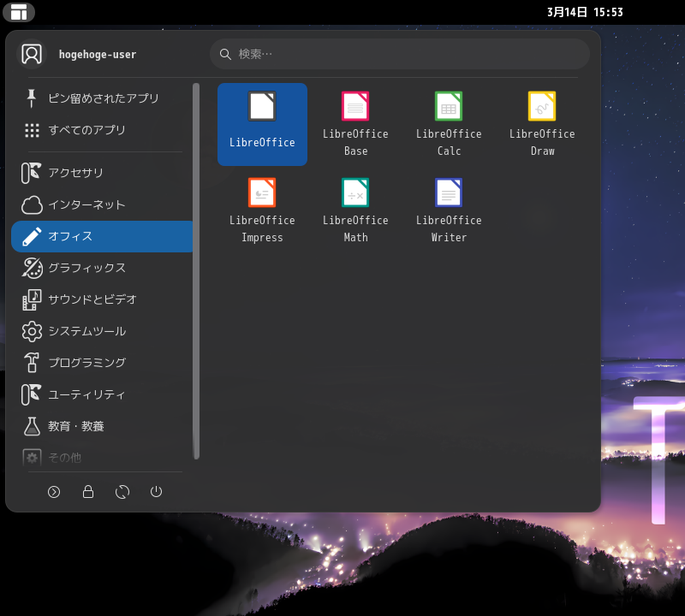
Task: Start LibreOffice Impress
Action: click(262, 210)
